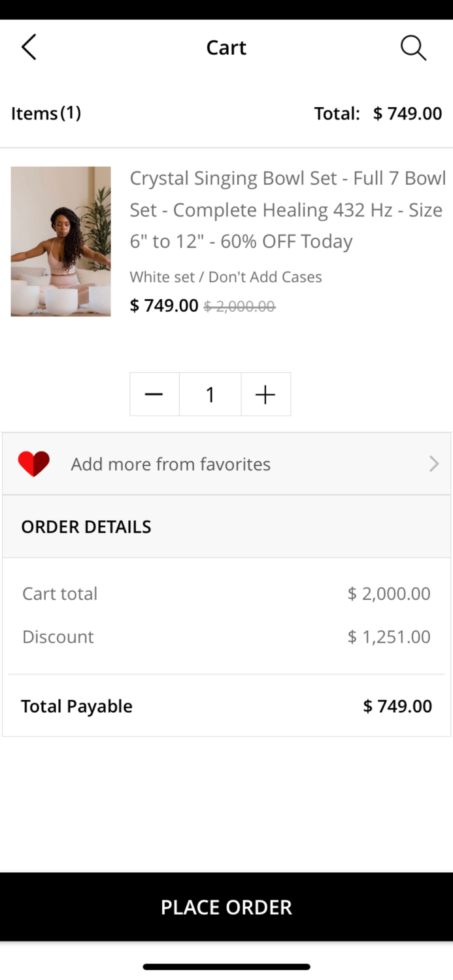Tap the ORDER DETAILS section header
Viewport: 453px width, 980px height.
pyautogui.click(x=86, y=527)
